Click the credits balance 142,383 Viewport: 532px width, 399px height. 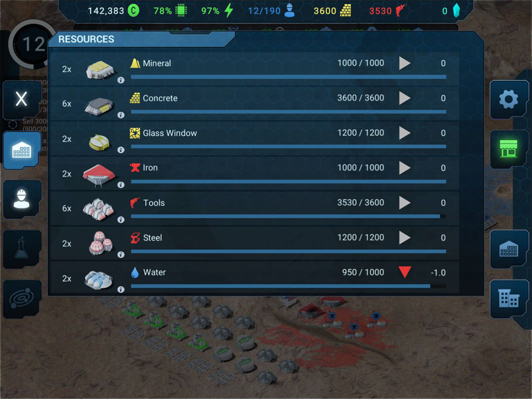(106, 11)
